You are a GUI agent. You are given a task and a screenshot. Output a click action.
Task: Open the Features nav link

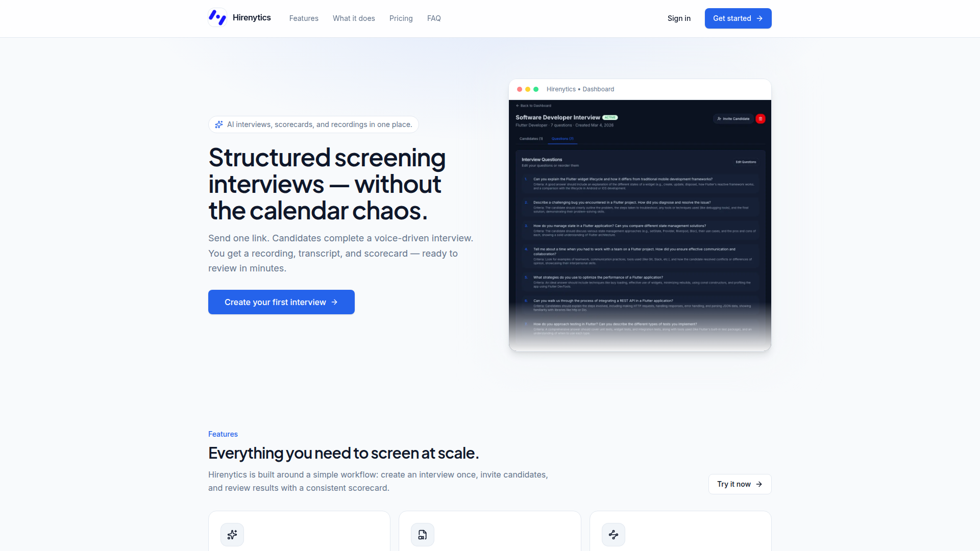[x=304, y=18]
